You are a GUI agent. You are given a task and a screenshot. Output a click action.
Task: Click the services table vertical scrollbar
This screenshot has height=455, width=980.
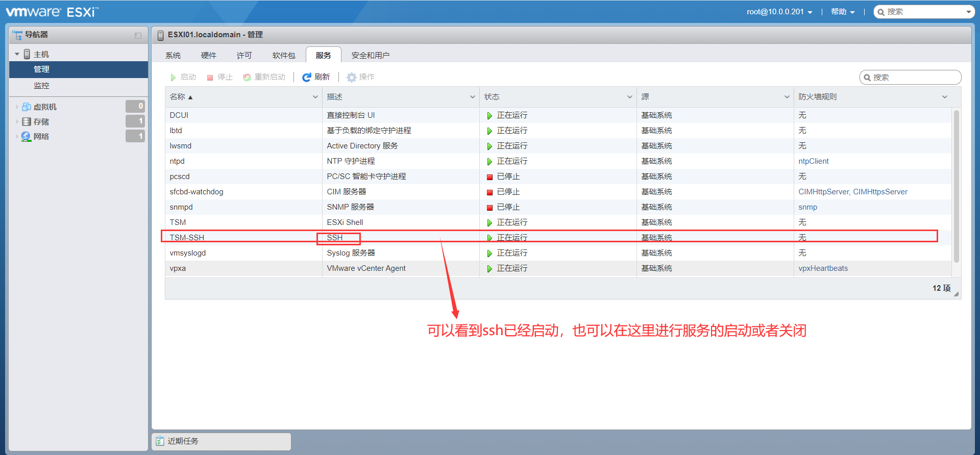coord(957,186)
